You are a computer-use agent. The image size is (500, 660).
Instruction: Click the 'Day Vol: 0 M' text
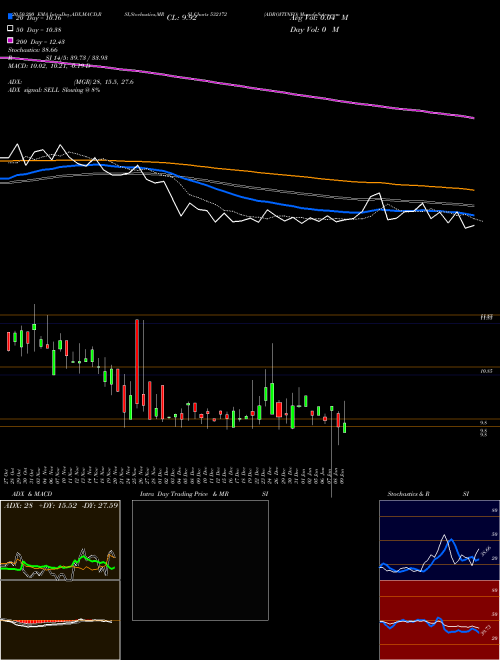pyautogui.click(x=314, y=29)
